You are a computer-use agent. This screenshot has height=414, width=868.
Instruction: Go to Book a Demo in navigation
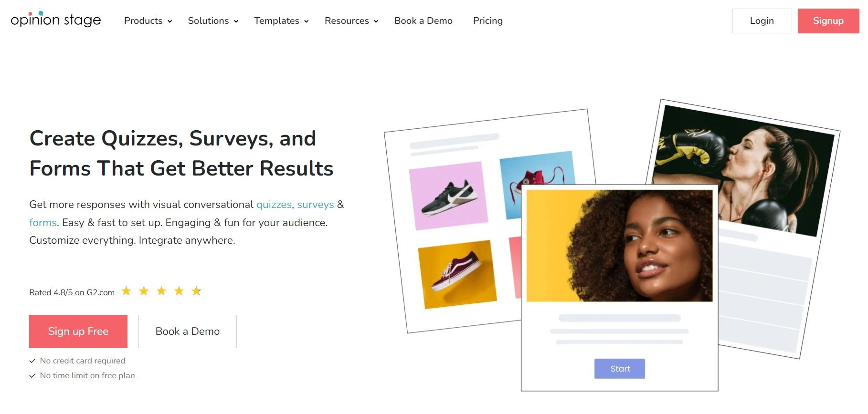point(423,21)
